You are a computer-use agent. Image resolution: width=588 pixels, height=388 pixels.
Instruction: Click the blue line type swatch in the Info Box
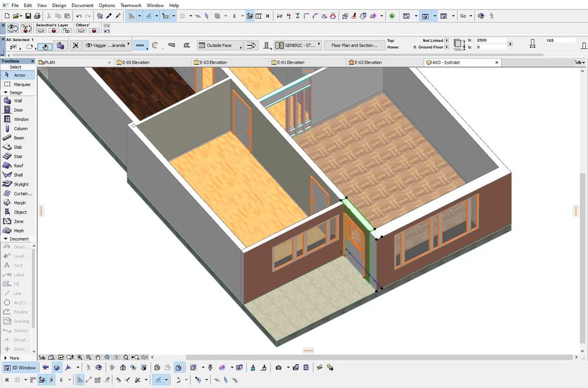(140, 45)
